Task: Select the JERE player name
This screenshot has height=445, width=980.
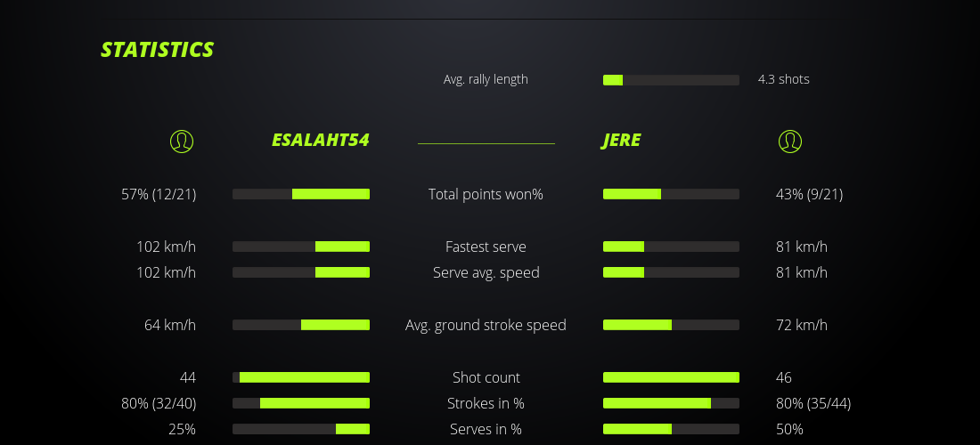Action: tap(621, 141)
